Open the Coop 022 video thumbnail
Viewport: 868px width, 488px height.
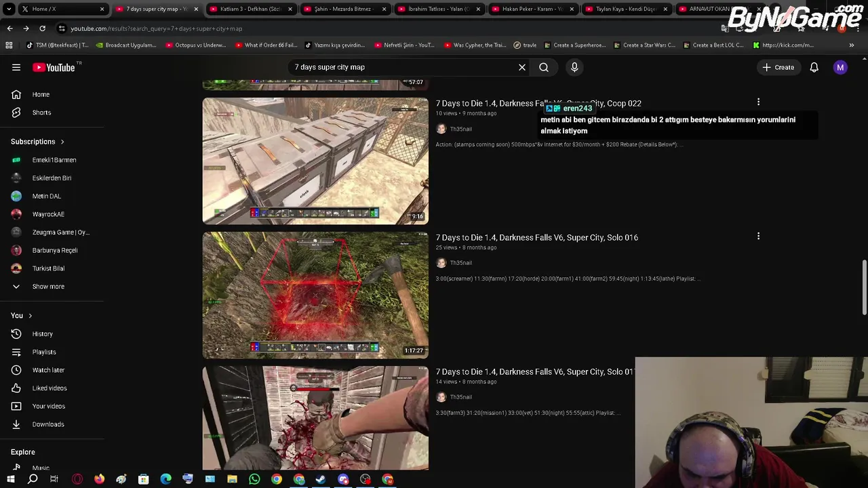tap(315, 161)
